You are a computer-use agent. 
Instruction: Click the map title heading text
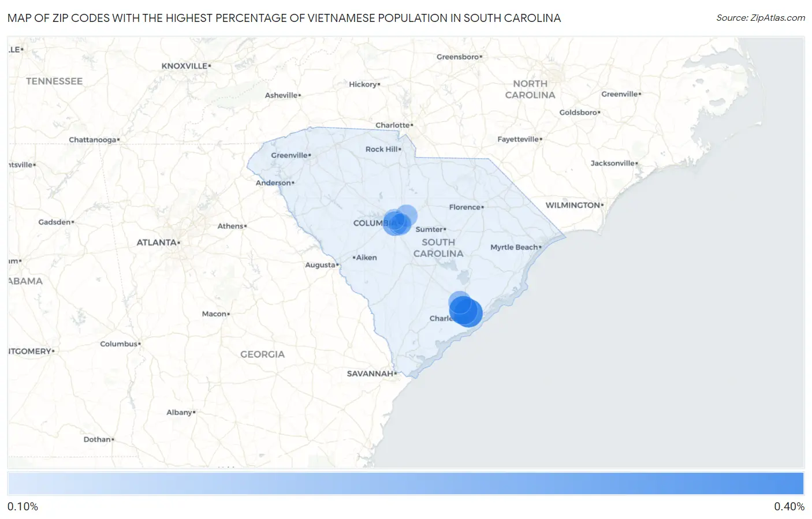click(x=284, y=18)
